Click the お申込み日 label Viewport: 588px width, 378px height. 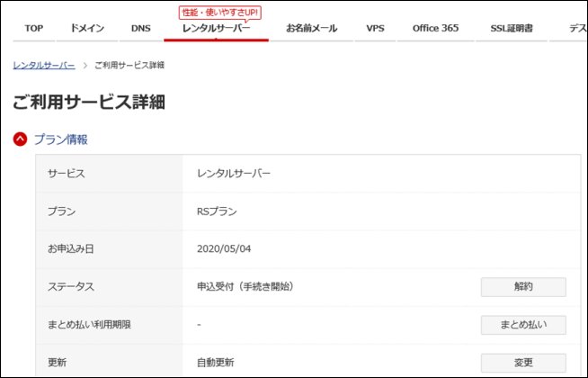tap(70, 249)
